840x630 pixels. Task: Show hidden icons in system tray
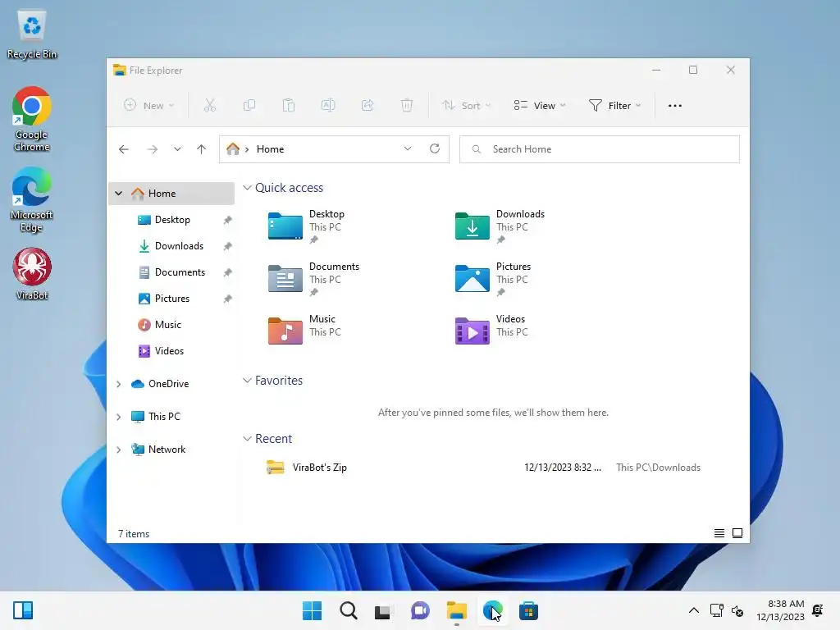click(694, 610)
